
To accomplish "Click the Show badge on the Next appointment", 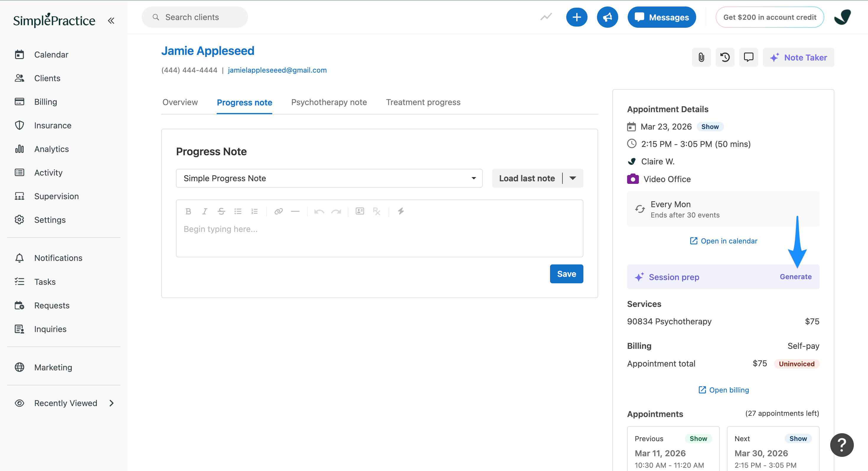I will click(x=798, y=439).
